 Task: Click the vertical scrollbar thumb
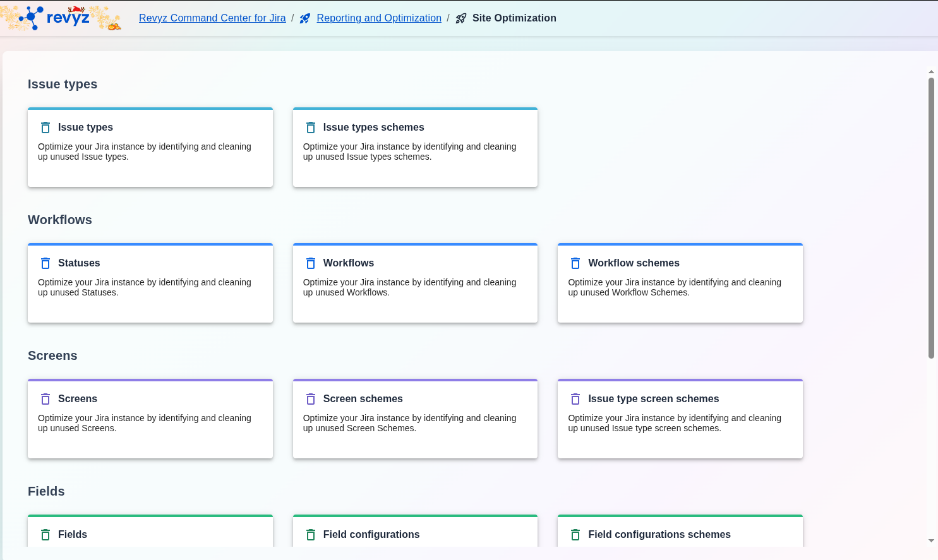(931, 218)
